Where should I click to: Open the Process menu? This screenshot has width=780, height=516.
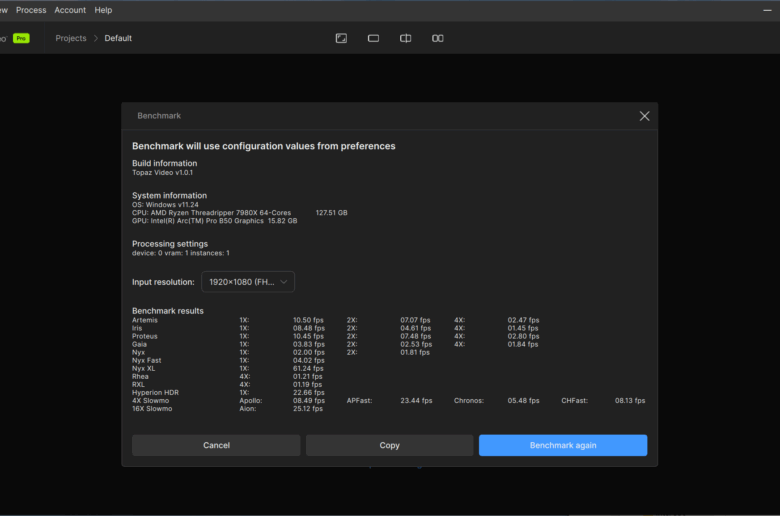(x=31, y=10)
